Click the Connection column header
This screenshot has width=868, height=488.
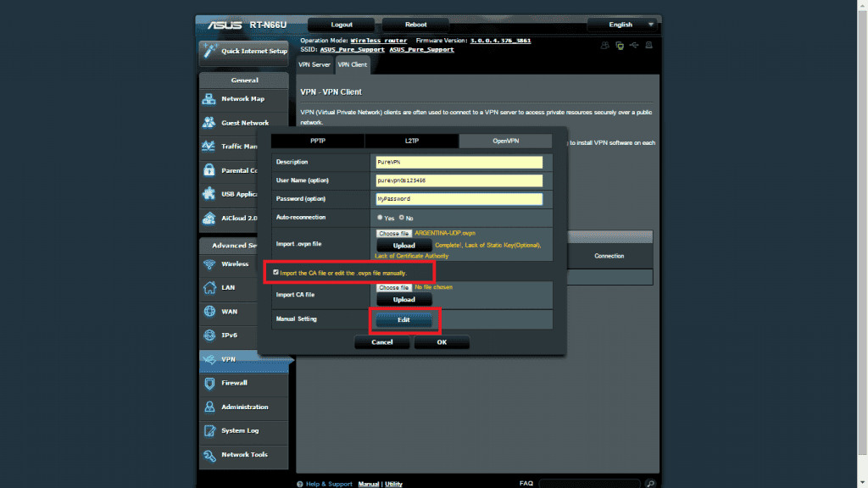pos(609,256)
